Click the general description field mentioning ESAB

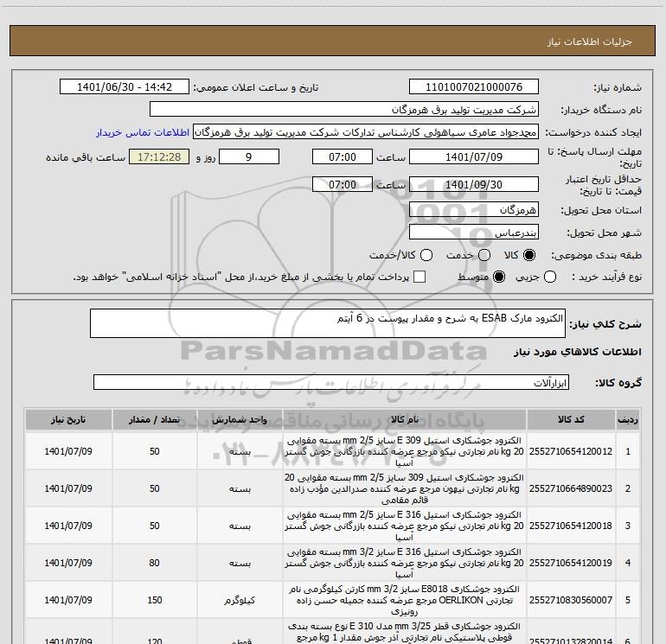(x=328, y=323)
